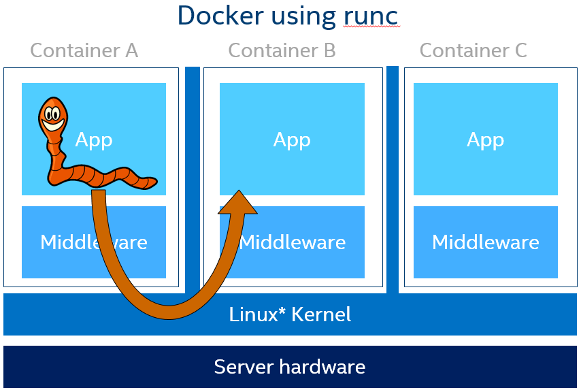Click the Linux* Kernel text
The image size is (581, 392).
(290, 314)
